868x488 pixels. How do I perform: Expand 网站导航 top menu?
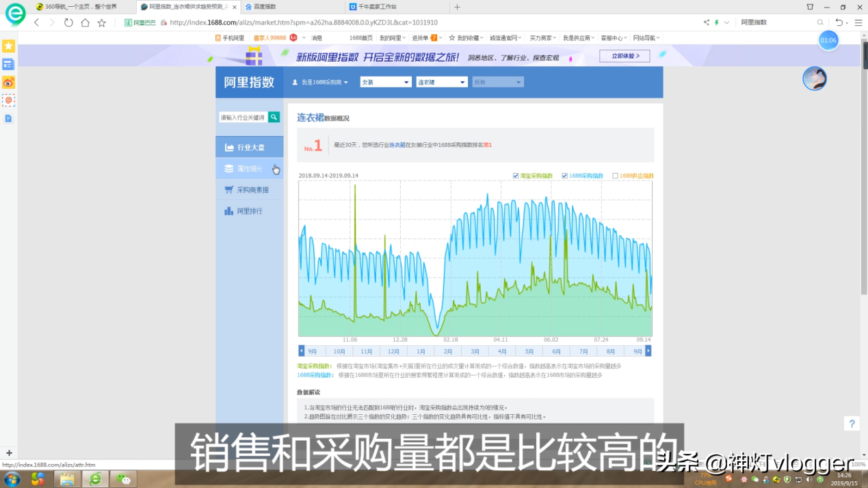click(646, 38)
